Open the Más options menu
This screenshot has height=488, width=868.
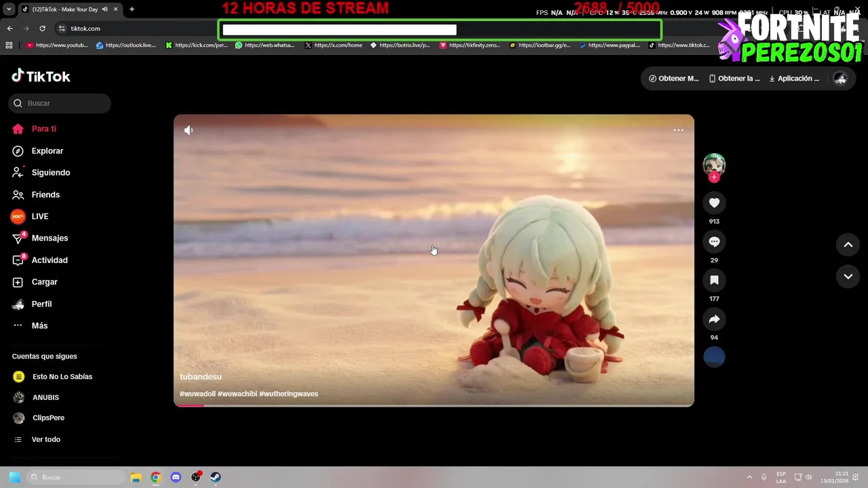[x=30, y=325]
